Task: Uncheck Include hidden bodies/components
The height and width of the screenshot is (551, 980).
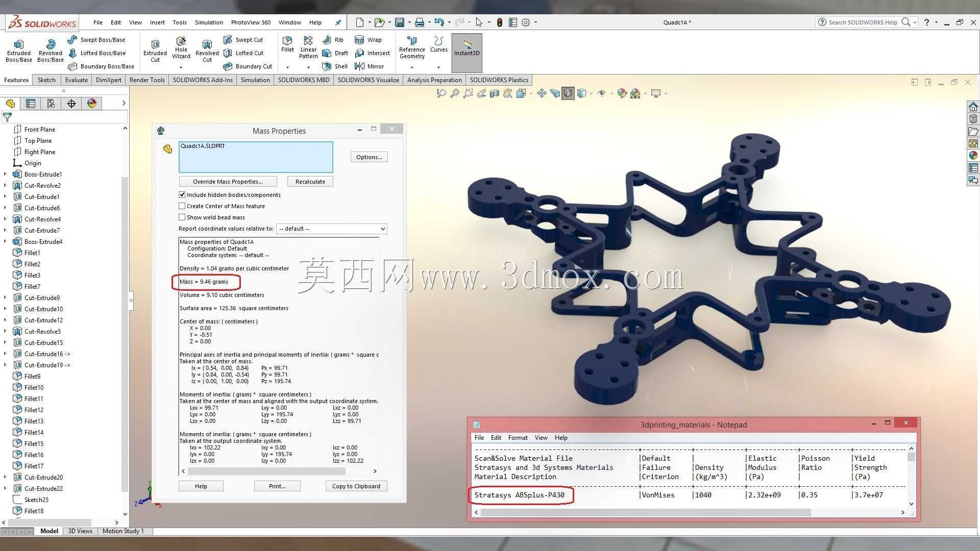Action: point(182,195)
